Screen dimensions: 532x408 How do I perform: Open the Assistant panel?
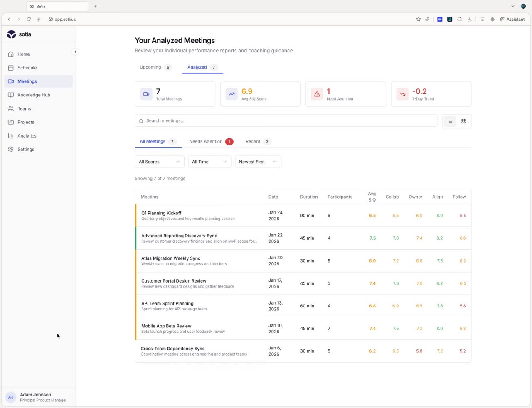tap(512, 19)
